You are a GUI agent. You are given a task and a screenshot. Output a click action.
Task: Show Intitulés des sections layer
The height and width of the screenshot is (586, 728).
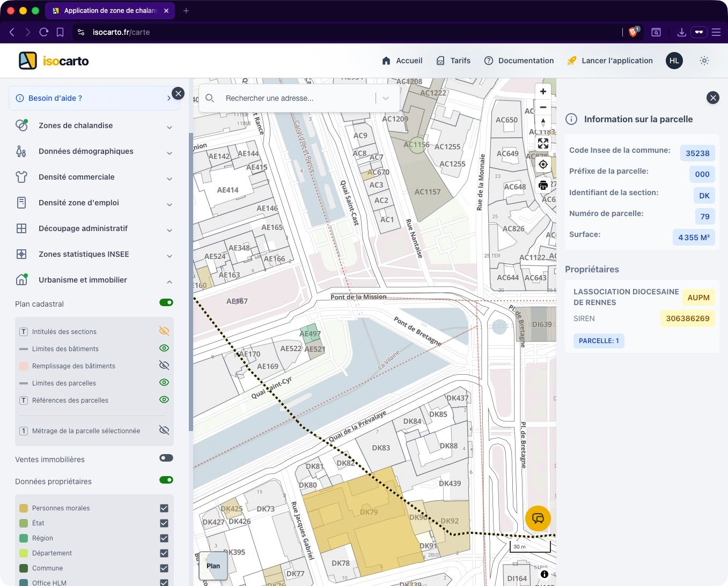click(x=164, y=331)
